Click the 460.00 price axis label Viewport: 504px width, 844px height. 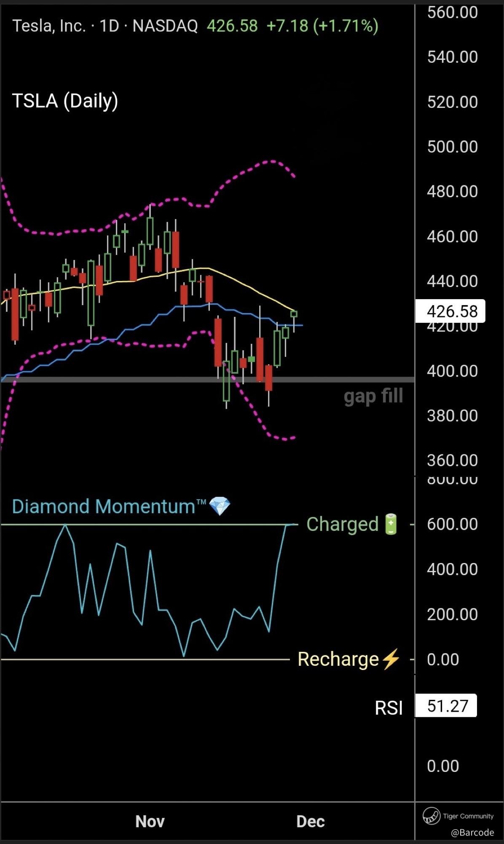(452, 236)
